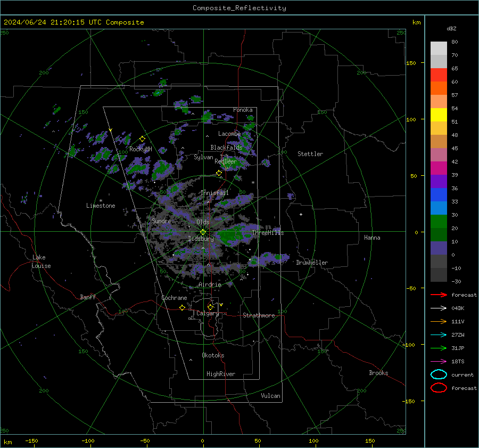The image size is (479, 448).
Task: Click the Olds label
Action: 203,222
